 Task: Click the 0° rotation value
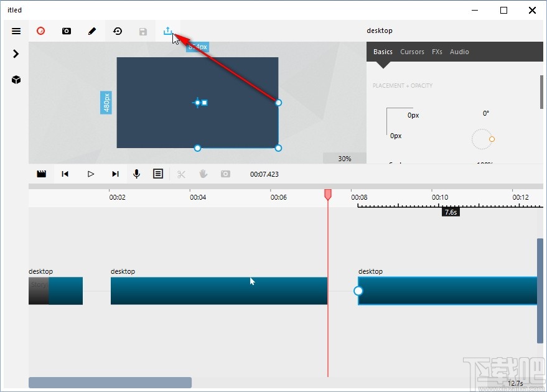(x=486, y=113)
